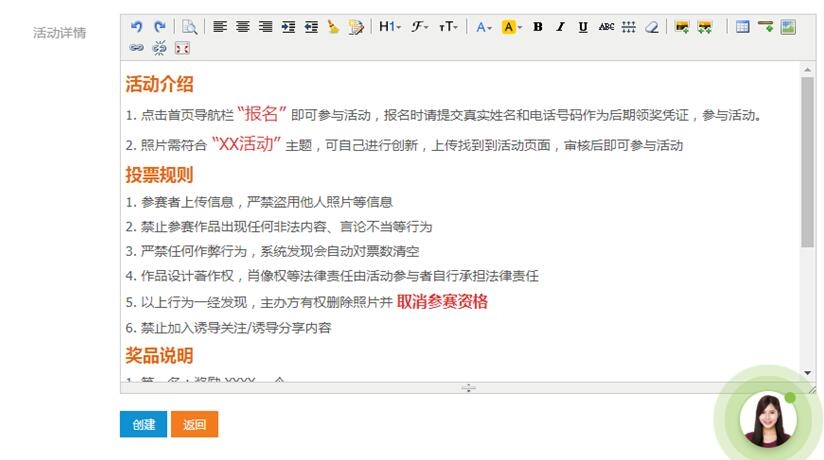The image size is (824, 460).
Task: Toggle bold formatting
Action: tap(537, 27)
